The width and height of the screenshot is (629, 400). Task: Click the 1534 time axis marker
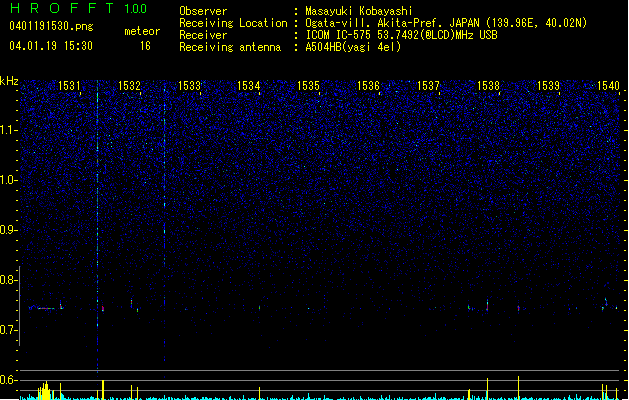[x=249, y=86]
